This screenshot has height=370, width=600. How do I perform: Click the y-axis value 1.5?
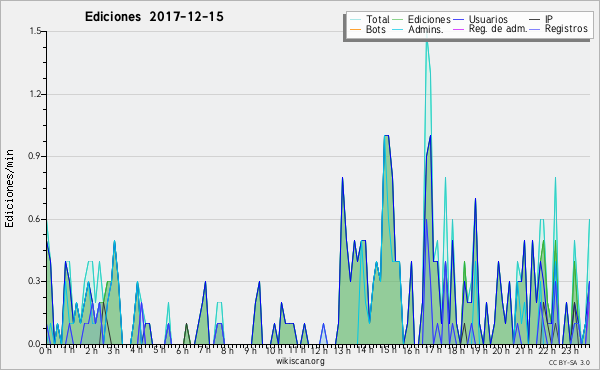coord(35,31)
